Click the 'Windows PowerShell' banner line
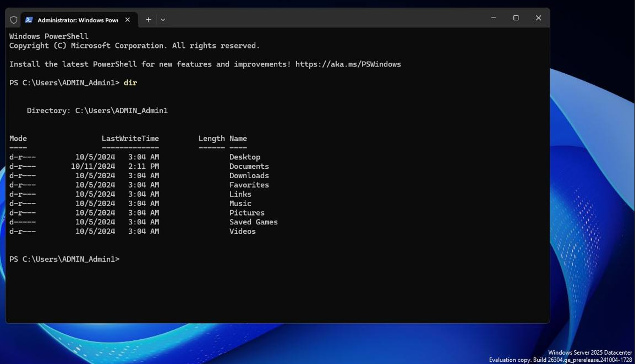The image size is (635, 364). click(x=48, y=36)
